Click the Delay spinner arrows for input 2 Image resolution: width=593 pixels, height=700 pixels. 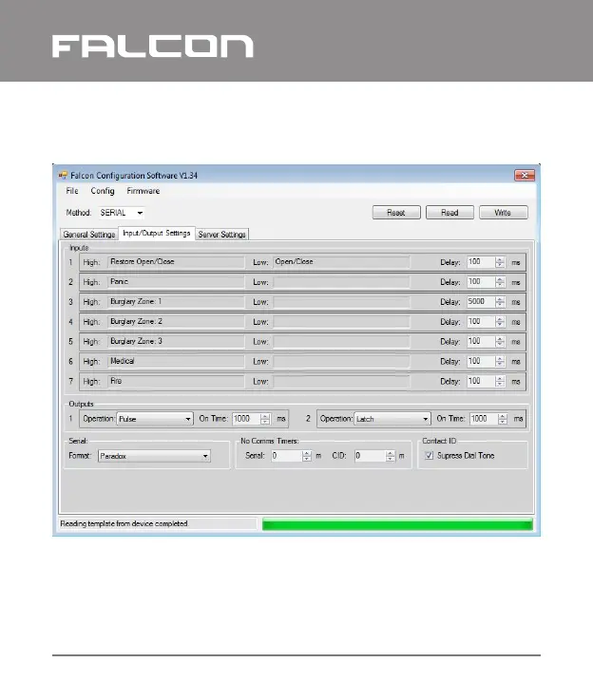pos(500,282)
